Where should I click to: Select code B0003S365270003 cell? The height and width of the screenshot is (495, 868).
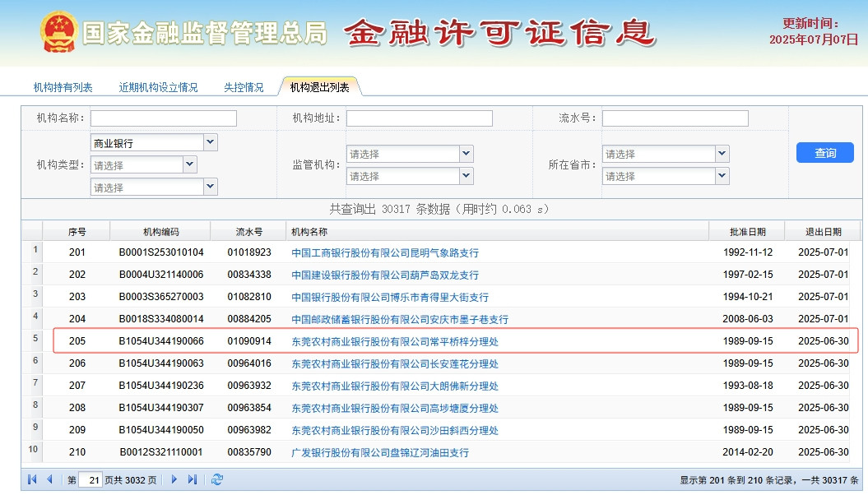coord(161,297)
